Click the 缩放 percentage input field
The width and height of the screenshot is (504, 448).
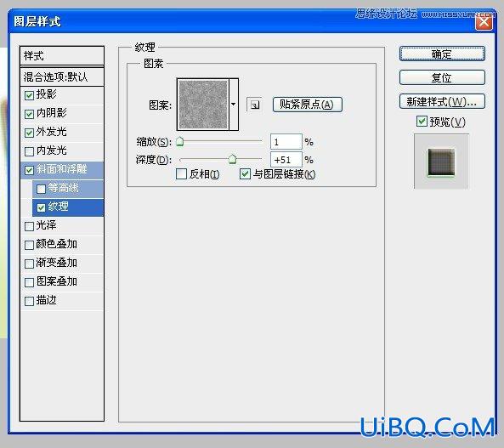[x=286, y=141]
